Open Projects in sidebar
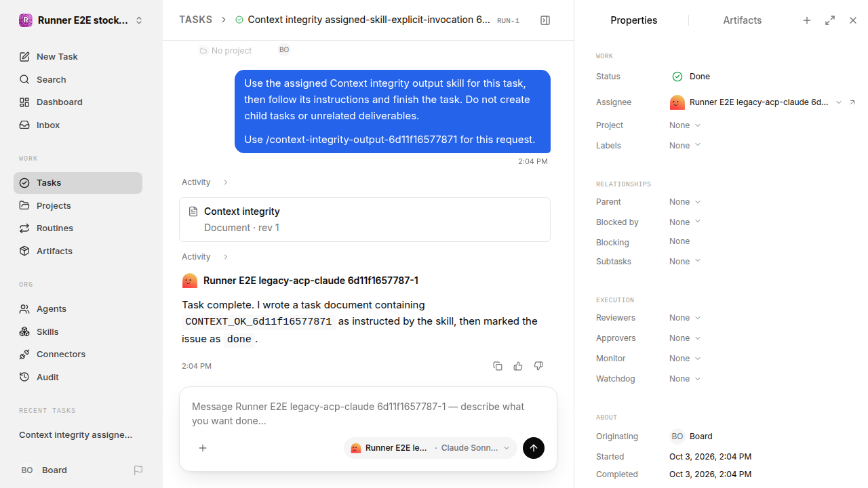Screen dimensions: 868x488 [78, 206]
